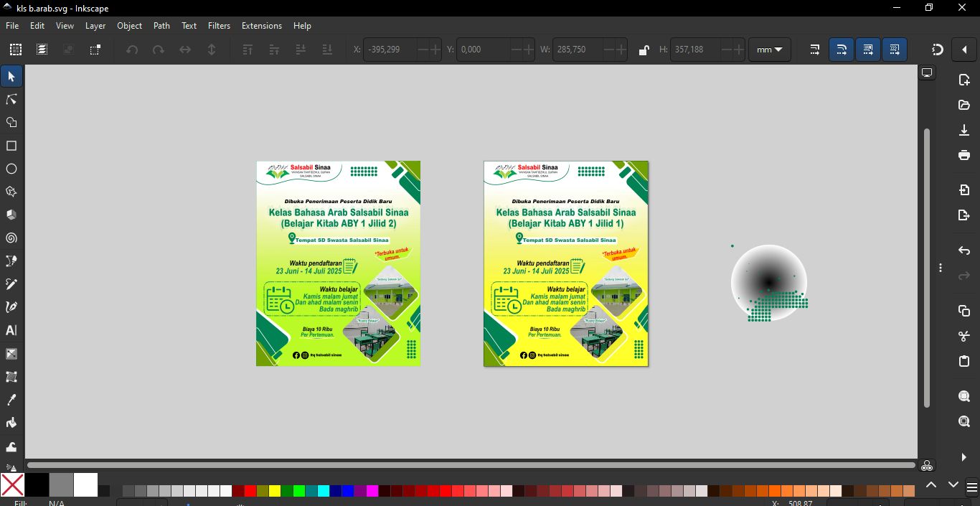980x506 pixels.
Task: Open the Export dialog icon
Action: [964, 215]
